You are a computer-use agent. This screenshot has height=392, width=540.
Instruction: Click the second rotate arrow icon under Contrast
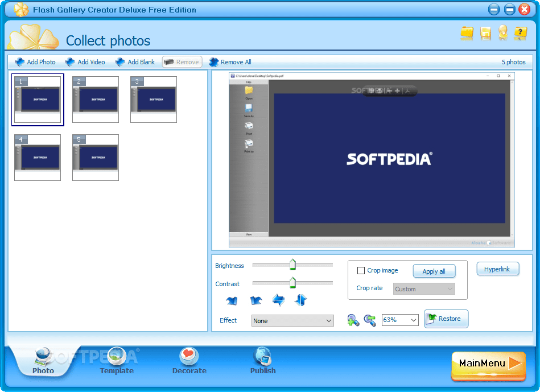pyautogui.click(x=256, y=300)
